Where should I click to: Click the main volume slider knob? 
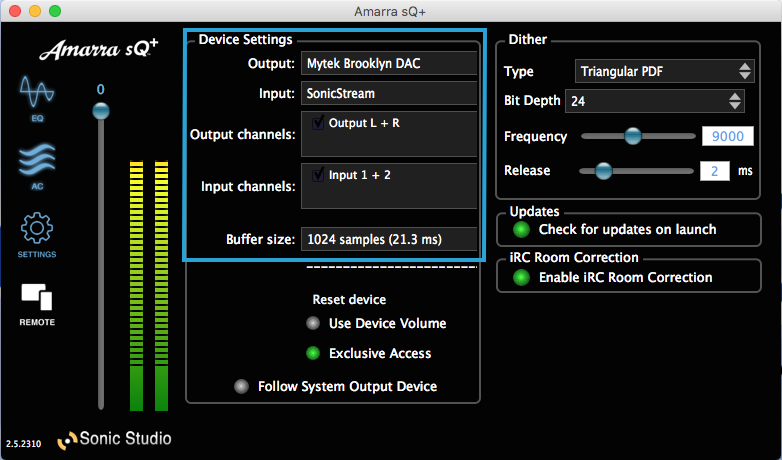point(101,111)
